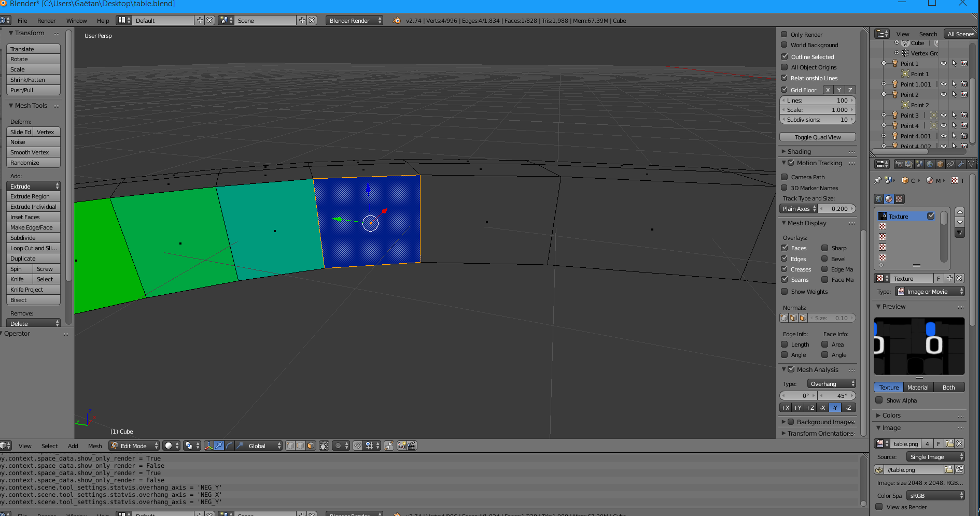Show material textures sphere icon

pos(889,199)
